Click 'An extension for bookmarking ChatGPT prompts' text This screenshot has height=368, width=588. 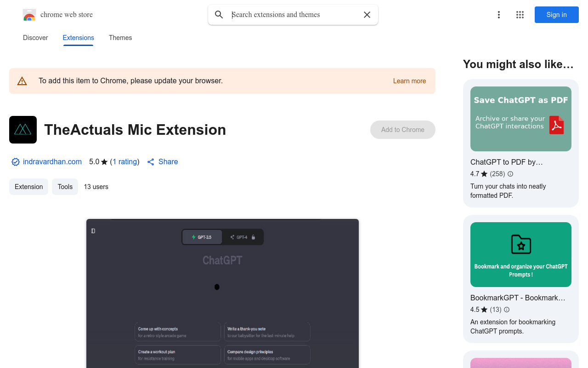513,327
